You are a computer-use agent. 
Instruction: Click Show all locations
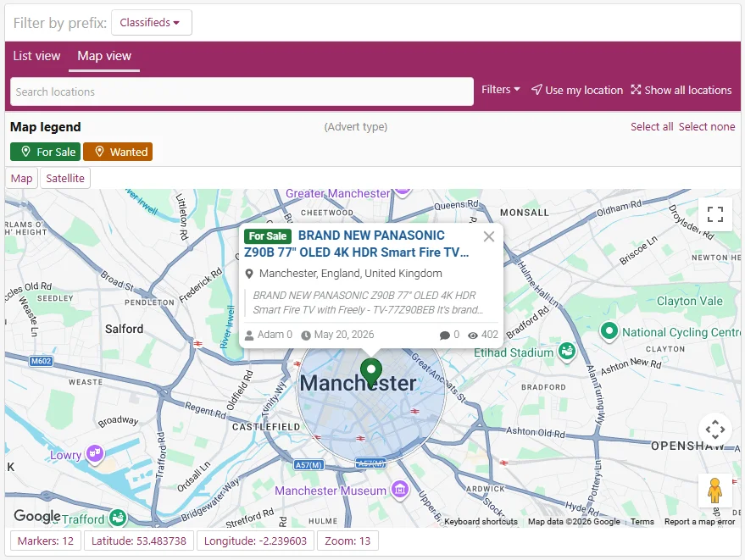pos(681,90)
